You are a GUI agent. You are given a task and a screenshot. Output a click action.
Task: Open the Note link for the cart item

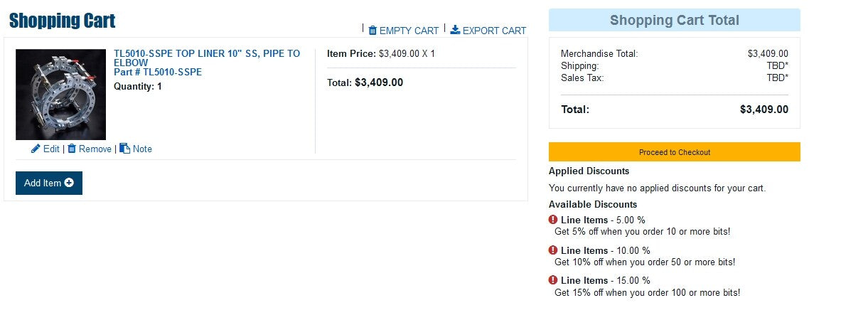pos(142,149)
